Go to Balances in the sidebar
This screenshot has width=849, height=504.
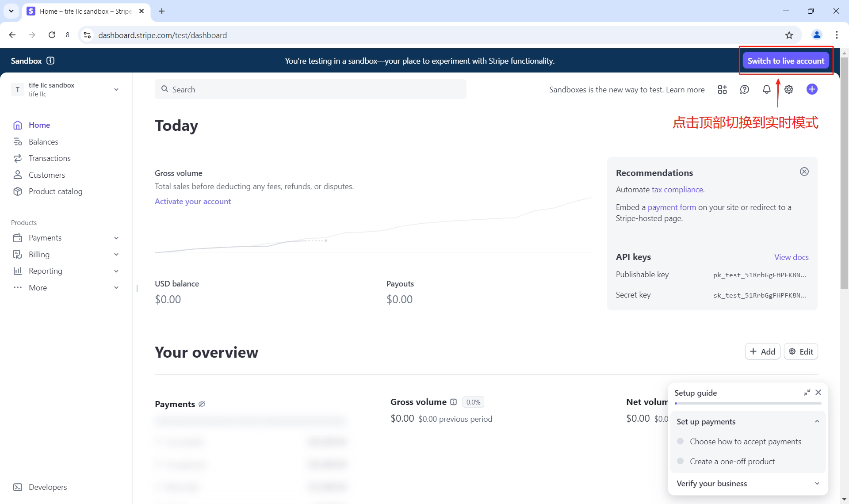pyautogui.click(x=43, y=142)
